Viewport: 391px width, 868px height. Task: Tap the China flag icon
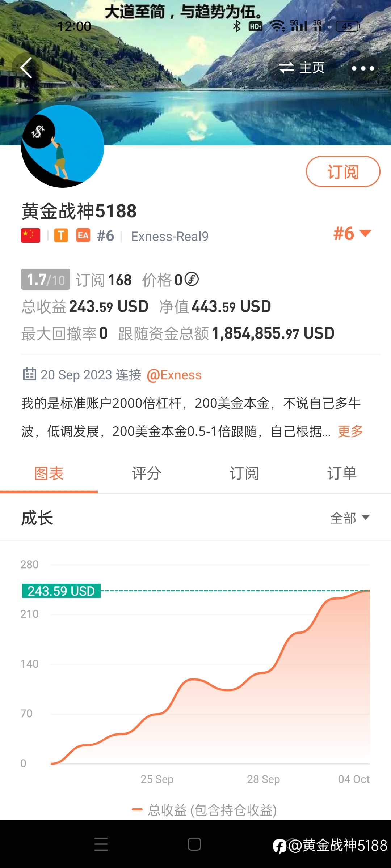point(31,236)
